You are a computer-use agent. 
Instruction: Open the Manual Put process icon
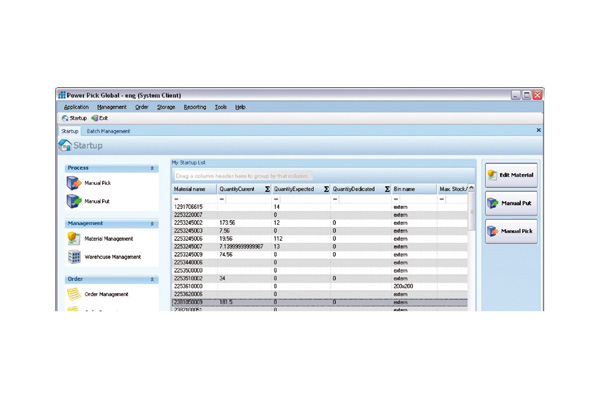[73, 201]
